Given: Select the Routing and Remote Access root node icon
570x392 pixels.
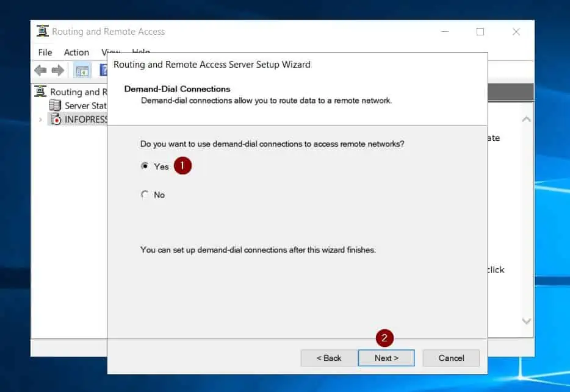Looking at the screenshot, I should [x=41, y=91].
